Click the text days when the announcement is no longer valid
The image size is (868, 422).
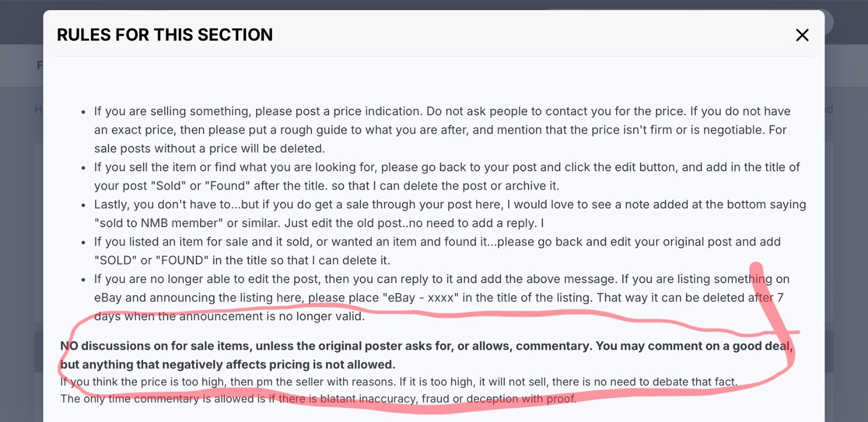click(x=230, y=316)
